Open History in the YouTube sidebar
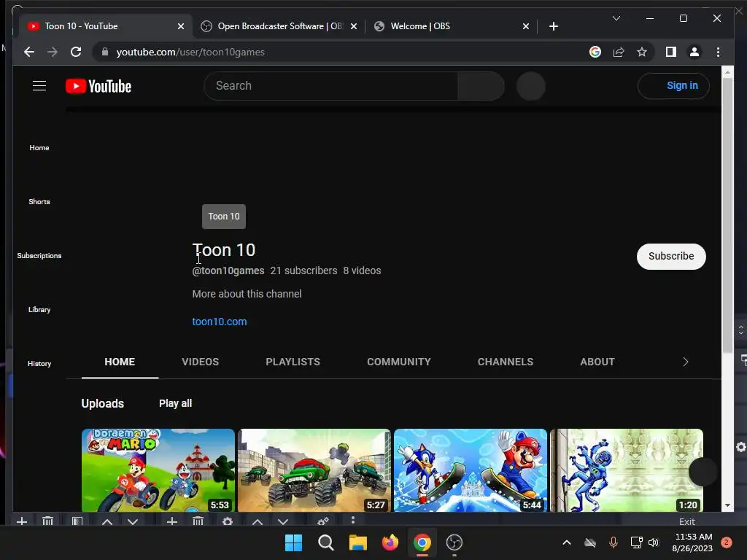Image resolution: width=747 pixels, height=560 pixels. tap(39, 363)
